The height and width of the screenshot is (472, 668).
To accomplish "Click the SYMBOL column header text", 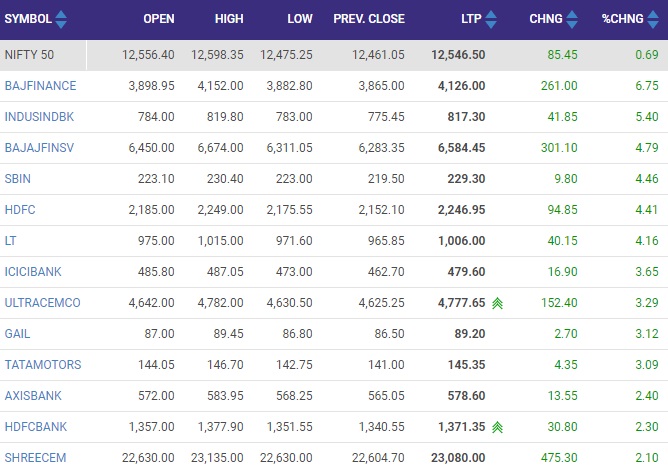I will tap(28, 19).
